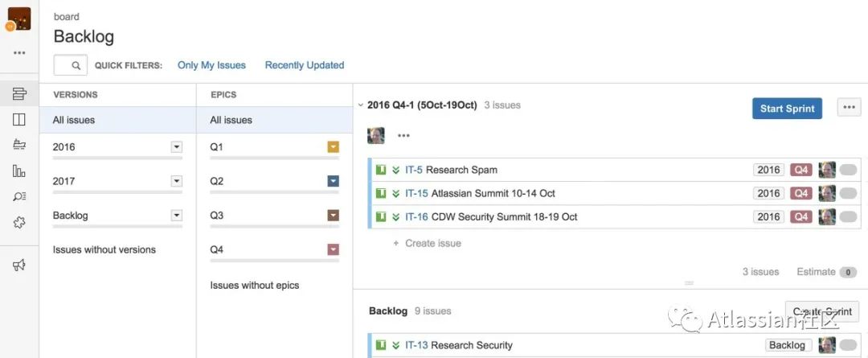Open the Add-ons puzzle icon in the sidebar
Image resolution: width=868 pixels, height=358 pixels.
(19, 223)
